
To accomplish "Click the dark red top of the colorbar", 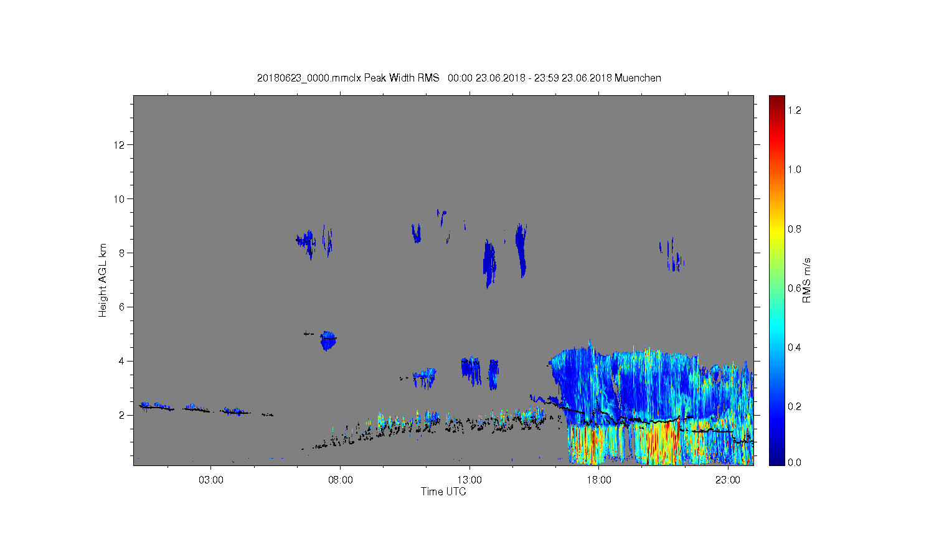I will point(776,101).
